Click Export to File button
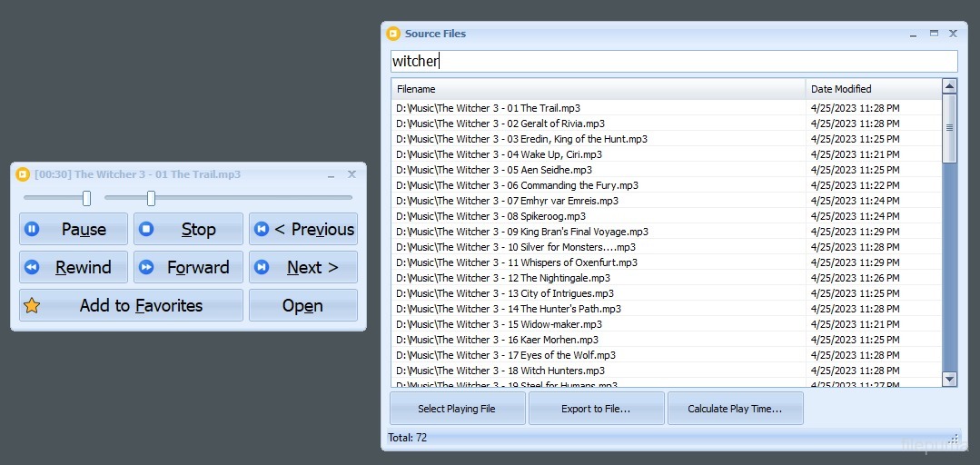980x465 pixels. tap(596, 409)
